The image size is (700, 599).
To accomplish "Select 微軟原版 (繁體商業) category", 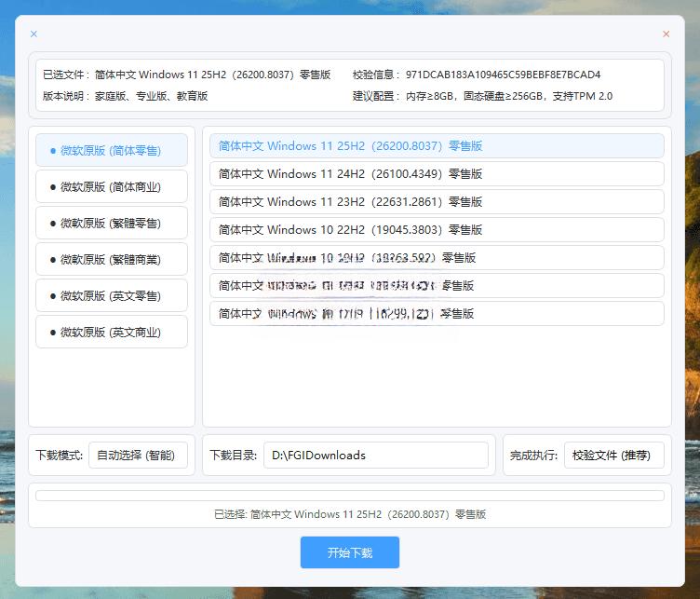I will click(x=112, y=259).
